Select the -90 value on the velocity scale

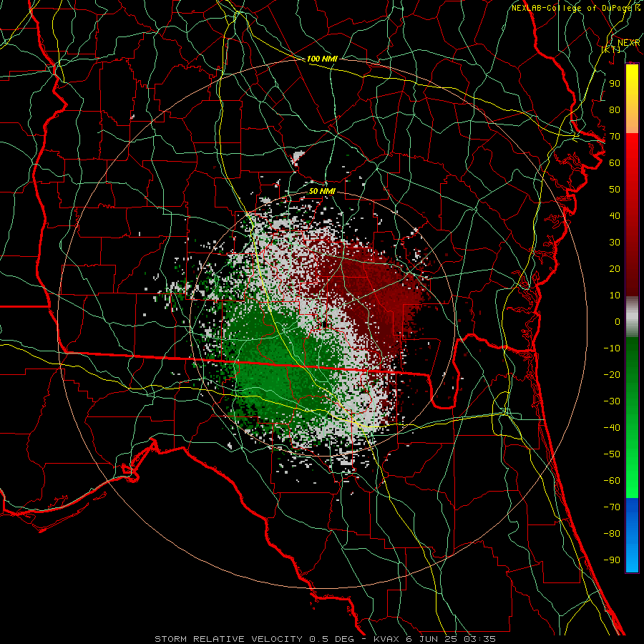(612, 560)
